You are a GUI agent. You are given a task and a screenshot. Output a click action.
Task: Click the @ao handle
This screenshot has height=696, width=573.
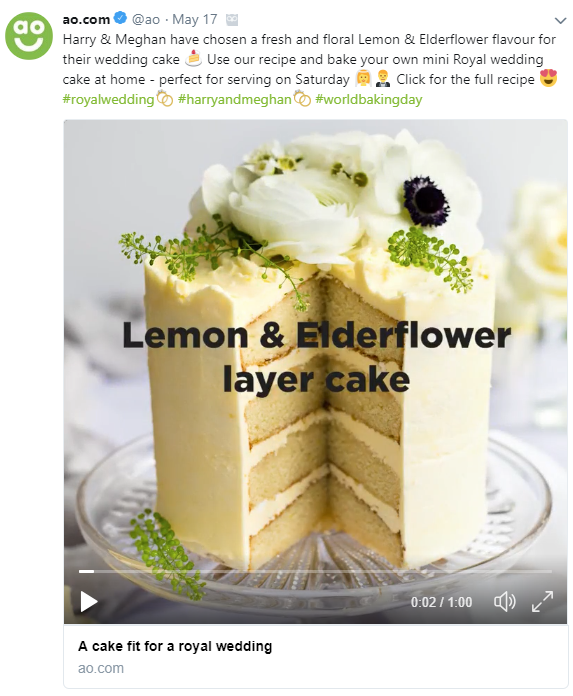[146, 20]
